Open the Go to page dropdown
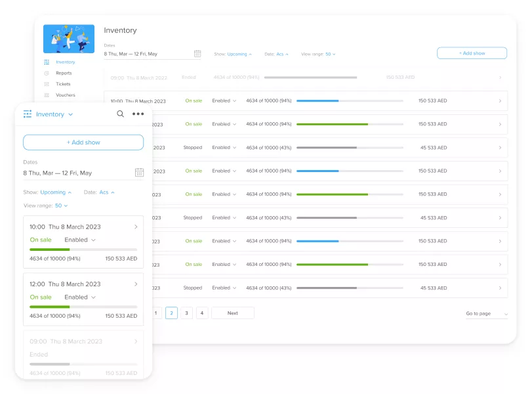Screen dimensions: 532x394 coord(487,314)
